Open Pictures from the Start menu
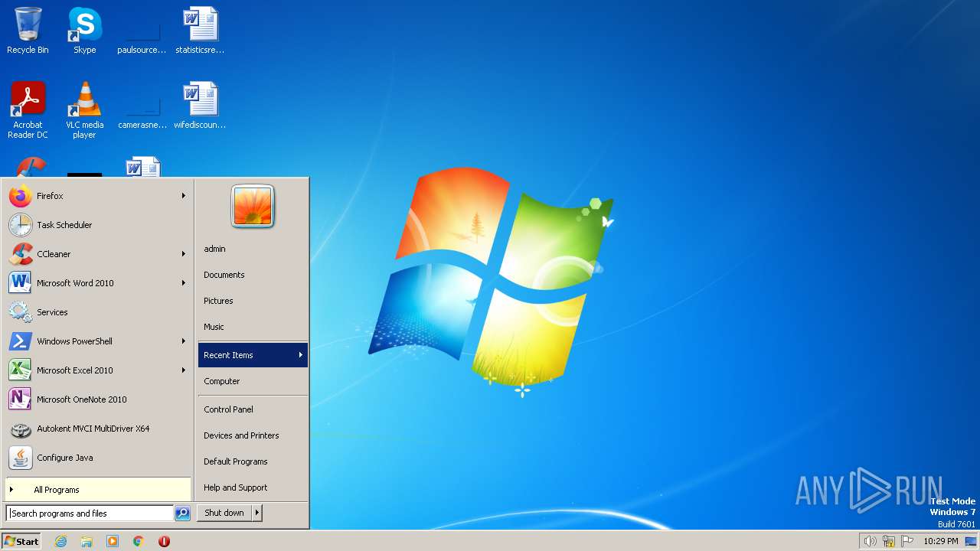980x551 pixels. 253,301
